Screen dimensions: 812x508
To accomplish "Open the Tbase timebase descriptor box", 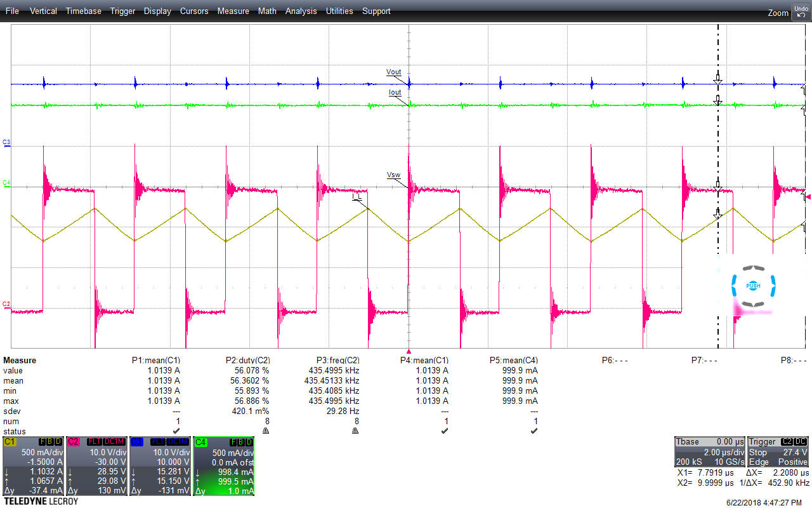I will [709, 451].
